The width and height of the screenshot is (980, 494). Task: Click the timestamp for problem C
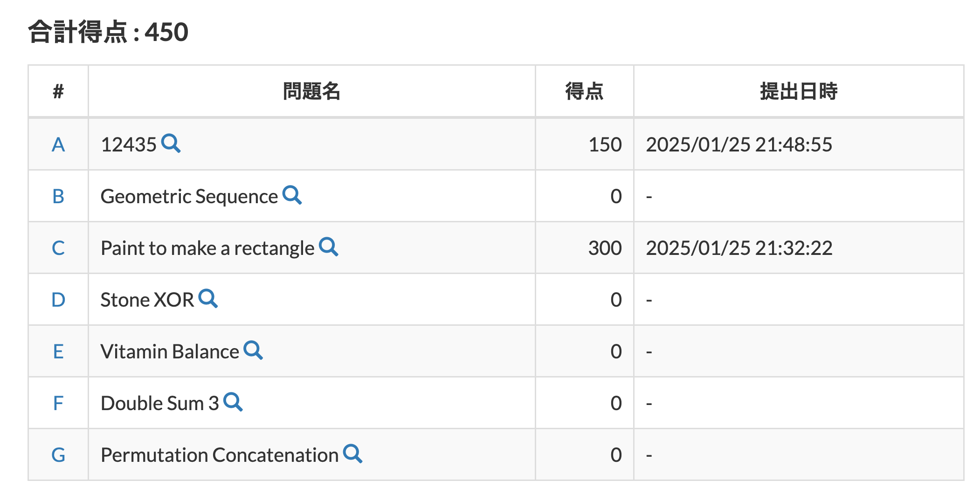739,247
